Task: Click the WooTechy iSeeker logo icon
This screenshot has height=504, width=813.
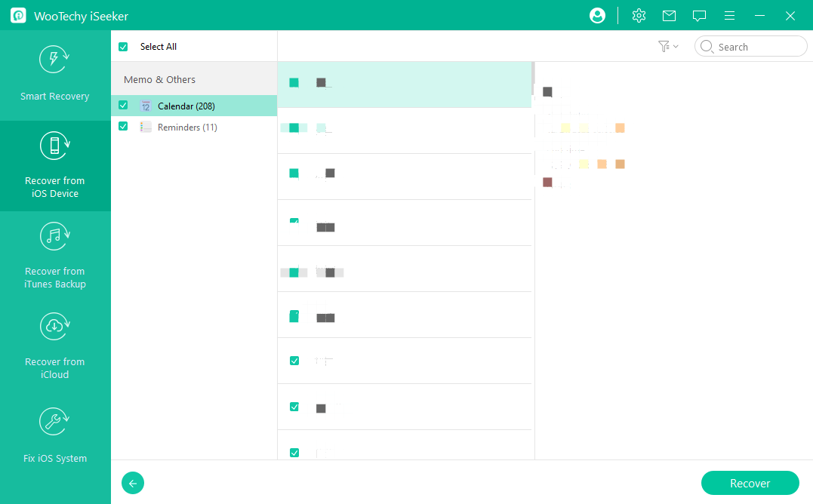Action: (19, 15)
